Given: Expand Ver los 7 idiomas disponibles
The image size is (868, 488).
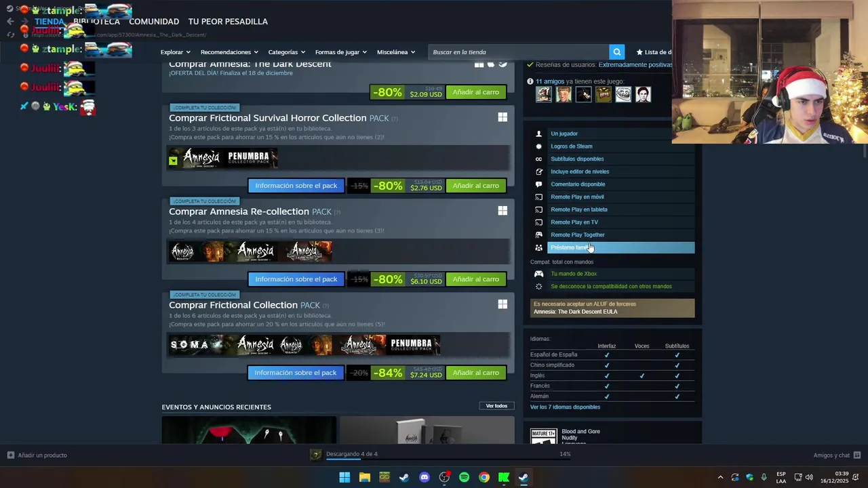Looking at the screenshot, I should 565,407.
